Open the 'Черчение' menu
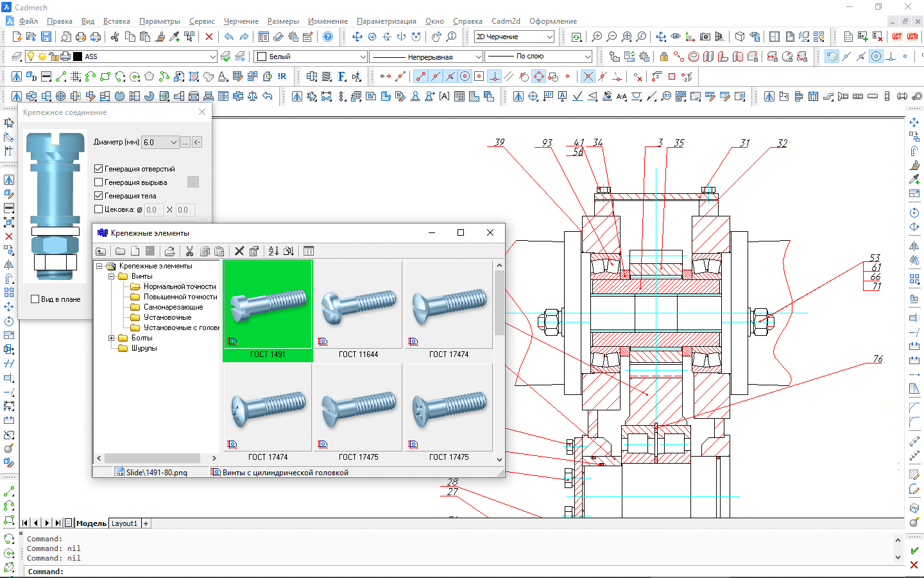Screen dimensions: 924x578 tap(241, 21)
